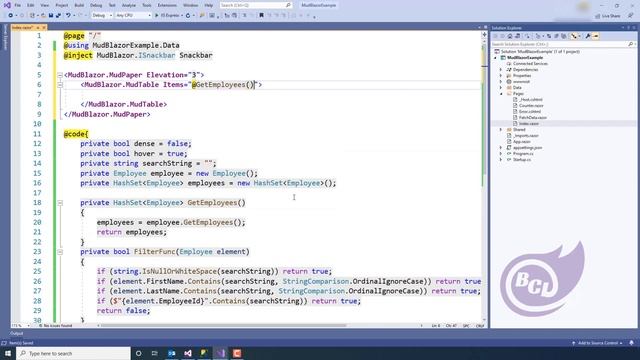Open the Debug menu
The image size is (640, 360).
pyautogui.click(x=96, y=5)
